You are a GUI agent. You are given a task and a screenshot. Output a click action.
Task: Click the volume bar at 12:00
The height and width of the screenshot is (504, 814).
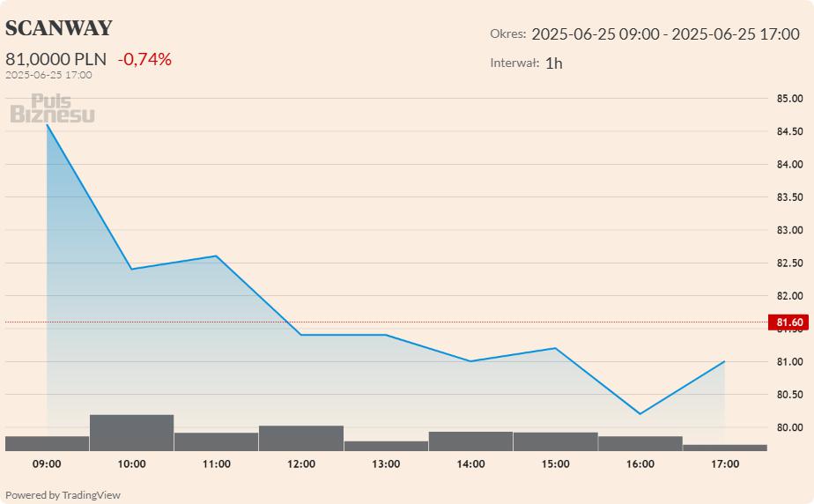[x=301, y=438]
